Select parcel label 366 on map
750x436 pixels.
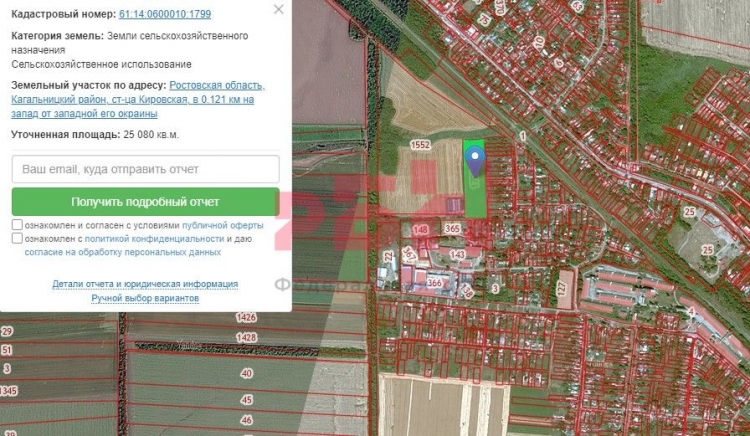tap(434, 283)
